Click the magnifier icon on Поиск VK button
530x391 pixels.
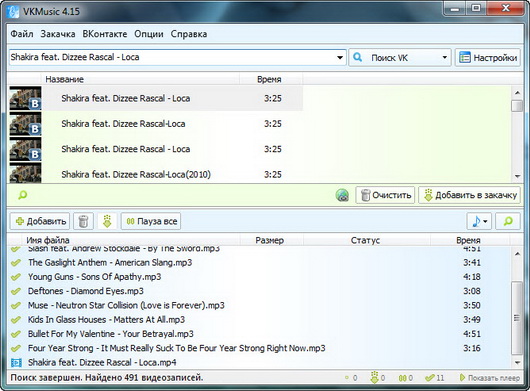pyautogui.click(x=357, y=57)
